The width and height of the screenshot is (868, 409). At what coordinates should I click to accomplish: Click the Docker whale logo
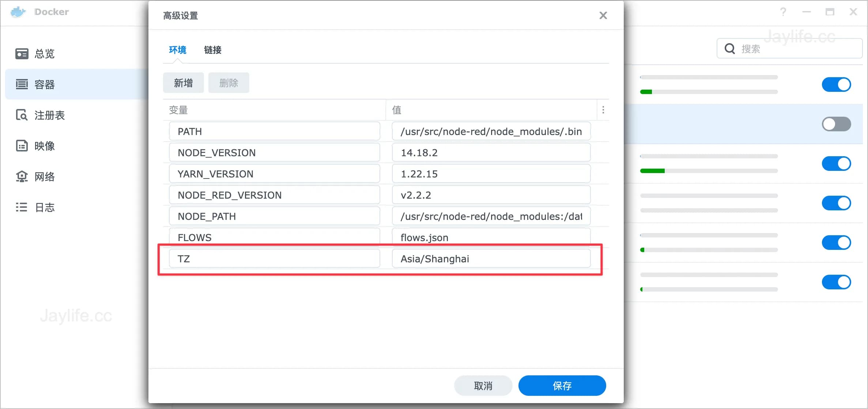[17, 12]
